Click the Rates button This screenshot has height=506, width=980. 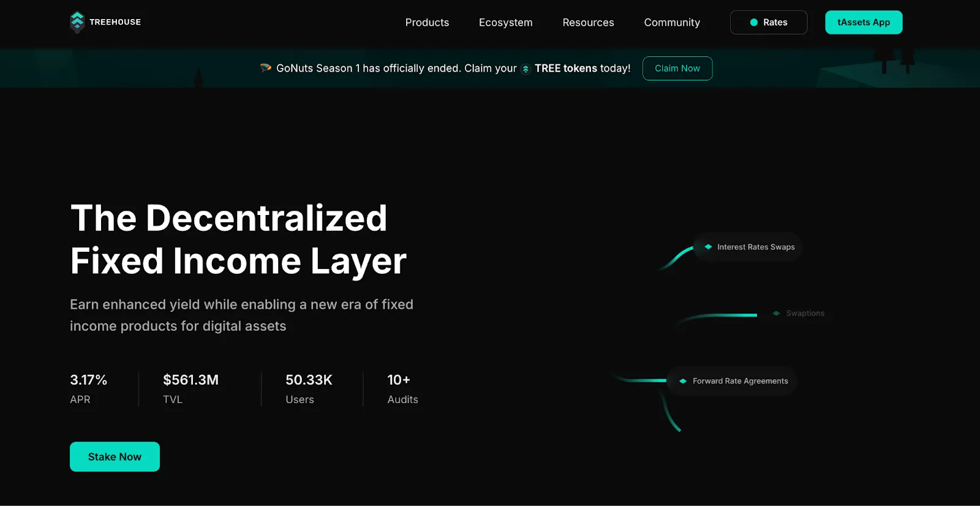point(769,23)
